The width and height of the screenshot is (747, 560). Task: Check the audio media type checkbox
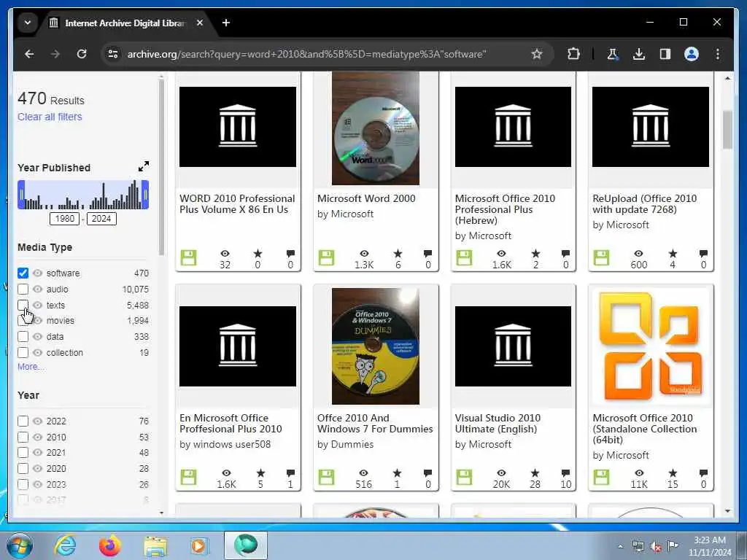coord(23,289)
